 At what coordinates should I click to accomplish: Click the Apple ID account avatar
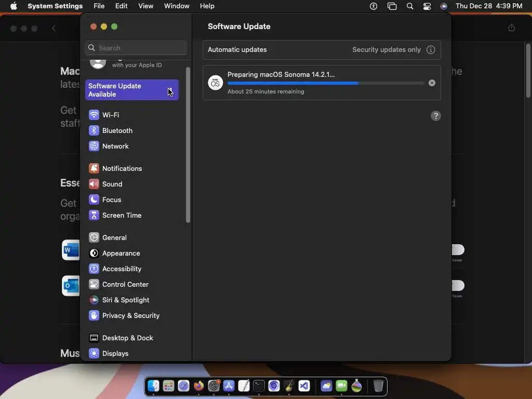98,63
